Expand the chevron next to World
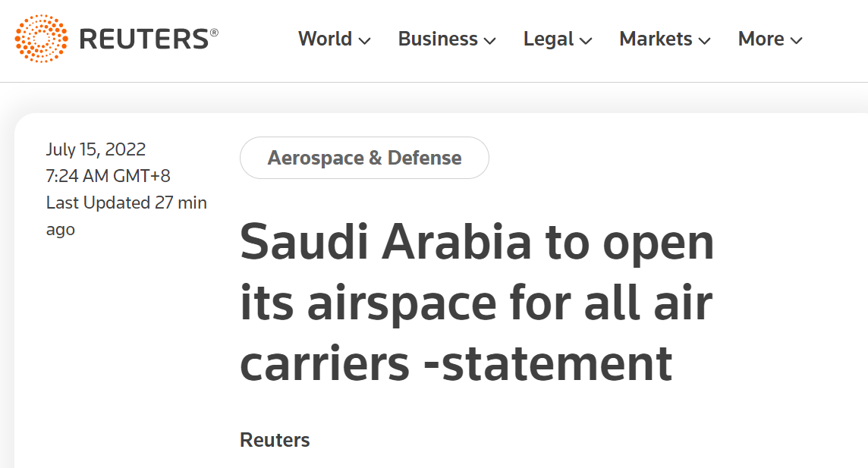This screenshot has height=468, width=868. point(364,41)
